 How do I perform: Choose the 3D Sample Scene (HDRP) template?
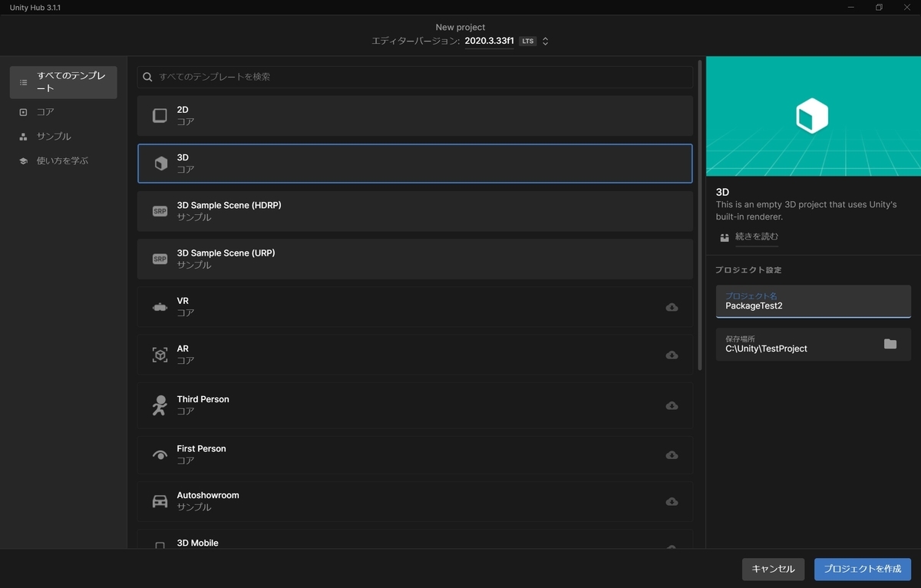point(415,211)
